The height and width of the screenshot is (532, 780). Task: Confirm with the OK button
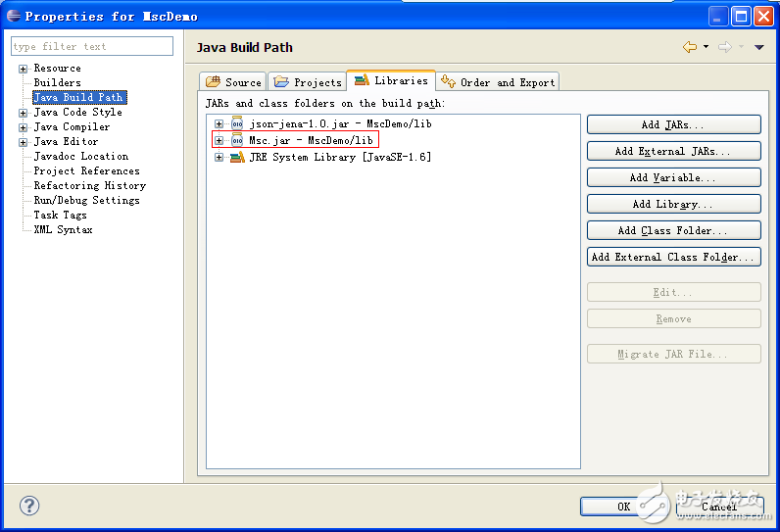pyautogui.click(x=624, y=507)
